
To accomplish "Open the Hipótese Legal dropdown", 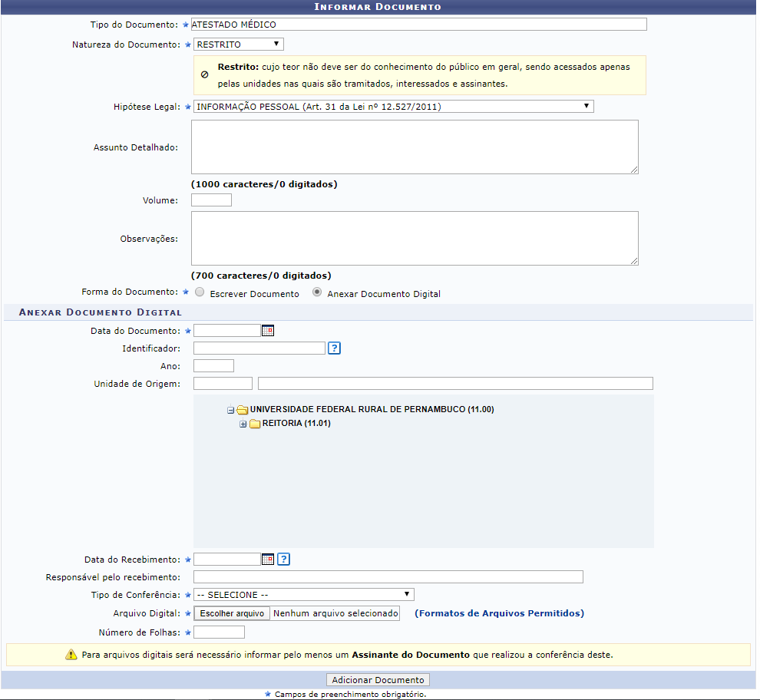I will 392,107.
